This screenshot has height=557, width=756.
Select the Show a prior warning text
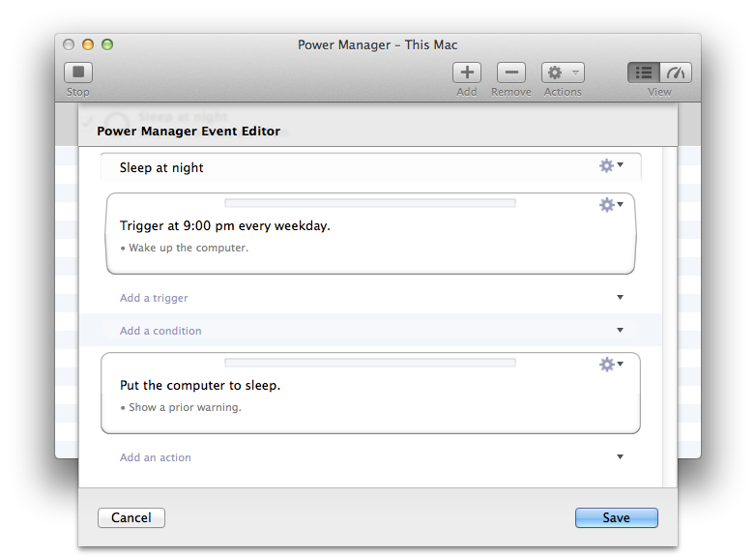click(185, 407)
